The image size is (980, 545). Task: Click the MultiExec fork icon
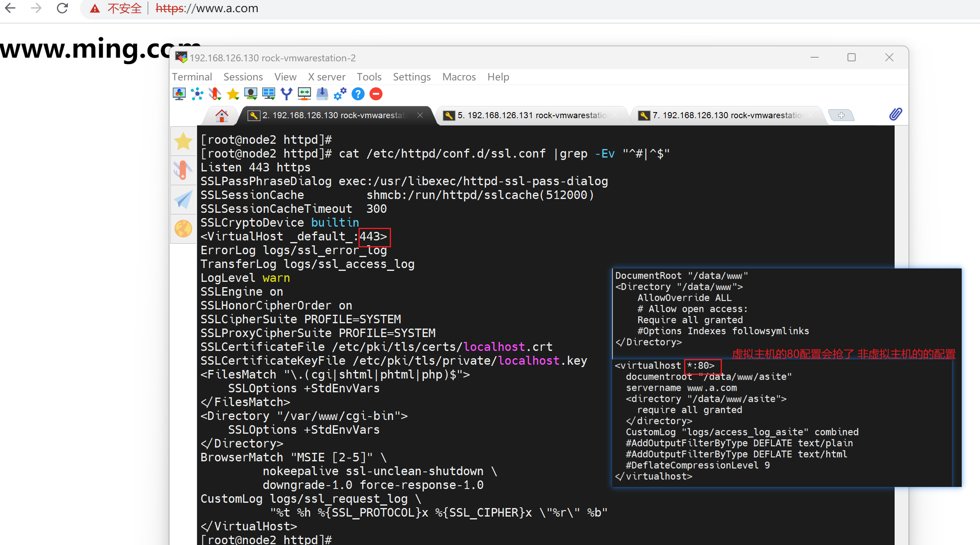287,94
